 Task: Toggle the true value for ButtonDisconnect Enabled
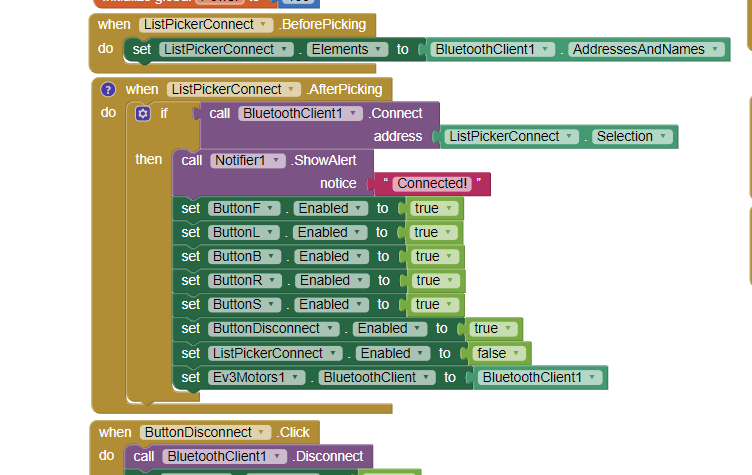pyautogui.click(x=492, y=328)
